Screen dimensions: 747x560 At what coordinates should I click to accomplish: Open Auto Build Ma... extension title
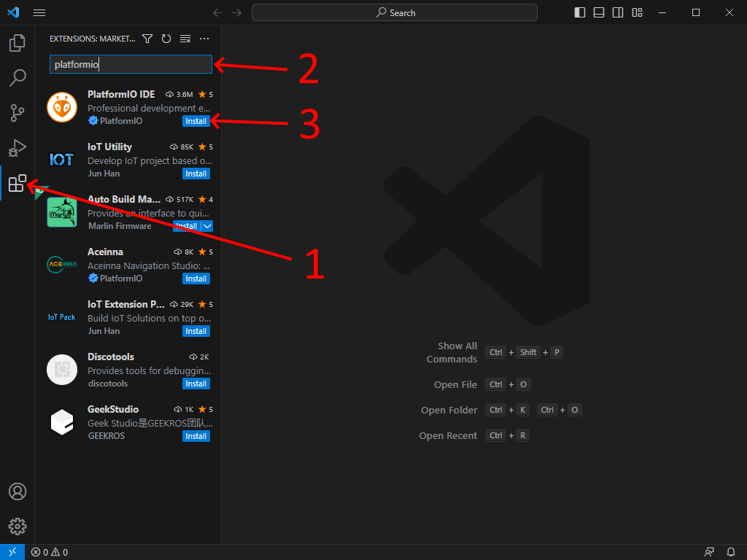(124, 199)
